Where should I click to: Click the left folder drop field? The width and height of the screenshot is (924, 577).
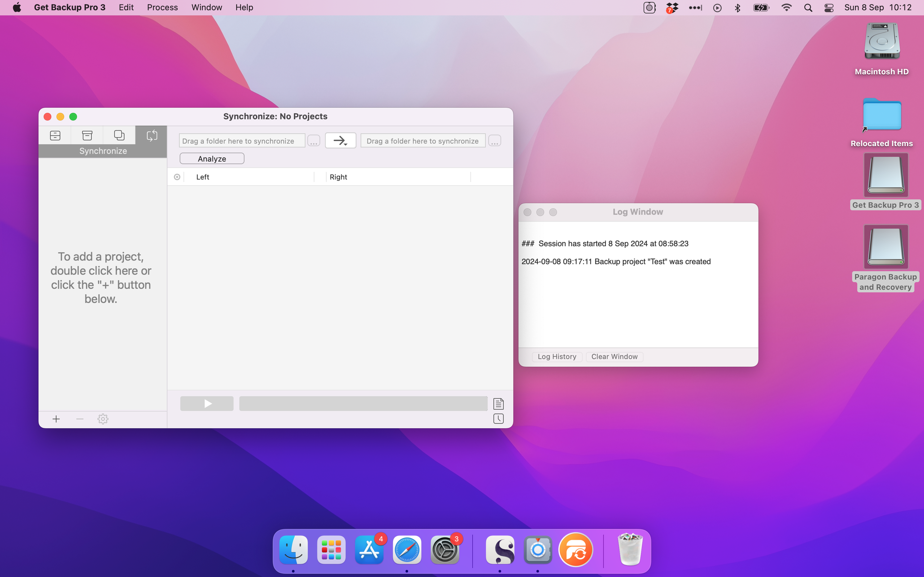point(241,140)
